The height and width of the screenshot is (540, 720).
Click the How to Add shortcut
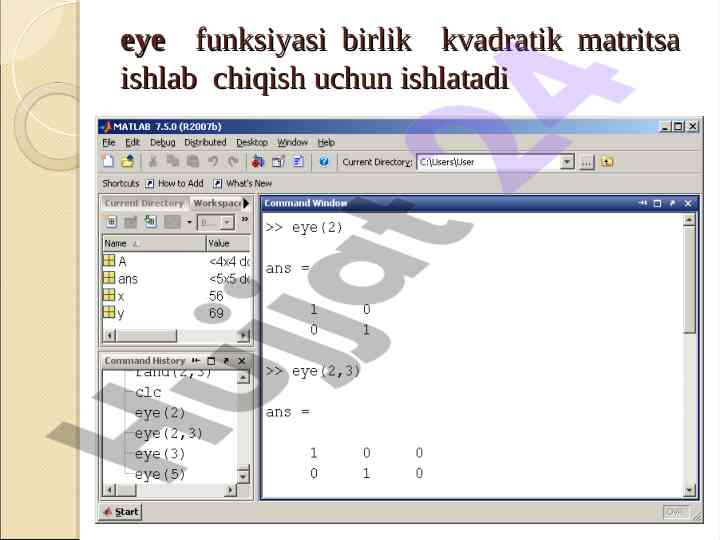coord(174,183)
